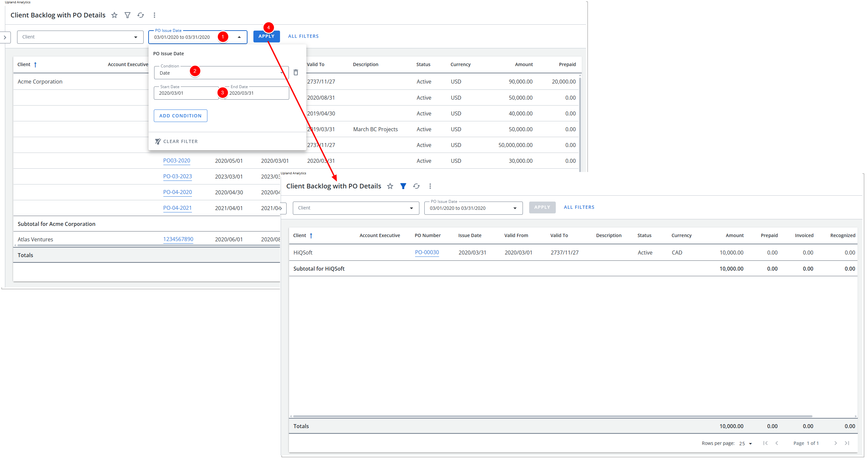
Task: Select Acme Corporation client cell
Action: [40, 82]
